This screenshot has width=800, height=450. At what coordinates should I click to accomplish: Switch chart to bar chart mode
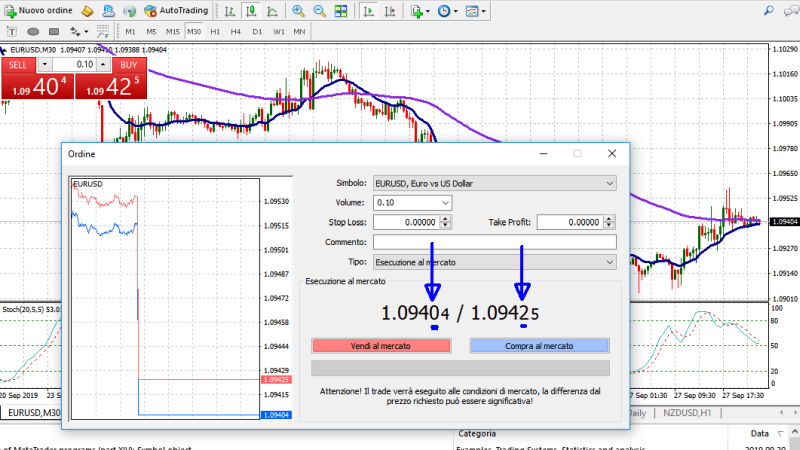pyautogui.click(x=230, y=11)
